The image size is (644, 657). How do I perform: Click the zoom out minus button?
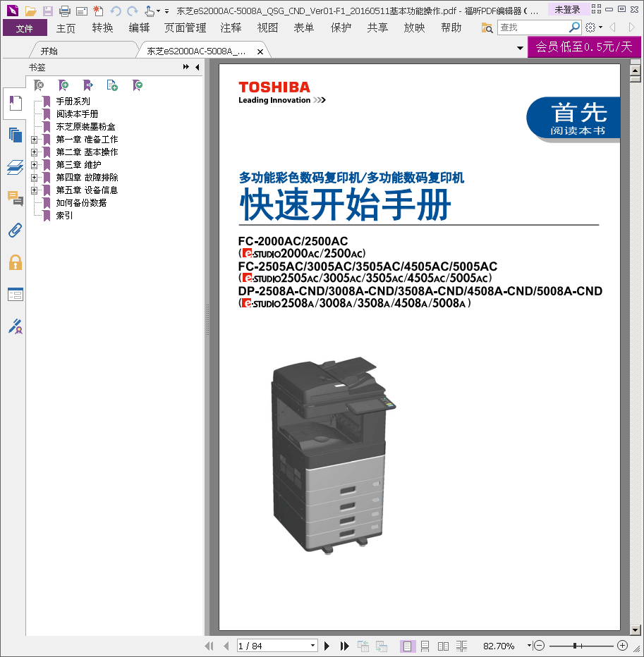(540, 646)
